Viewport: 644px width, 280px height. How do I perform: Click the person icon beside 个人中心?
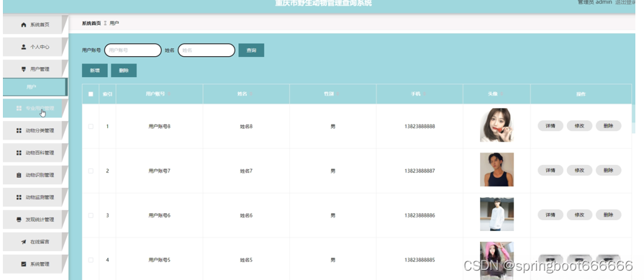click(x=24, y=47)
